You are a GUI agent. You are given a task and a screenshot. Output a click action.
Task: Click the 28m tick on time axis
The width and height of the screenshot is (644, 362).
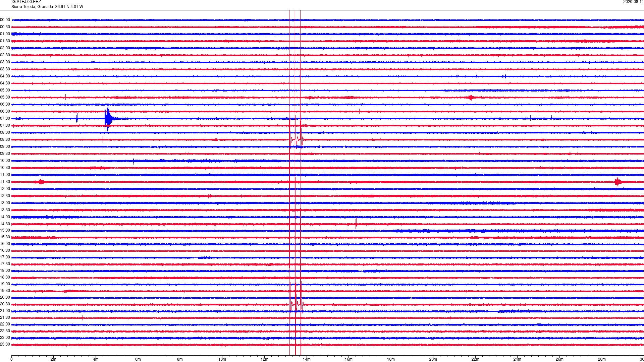click(x=602, y=359)
